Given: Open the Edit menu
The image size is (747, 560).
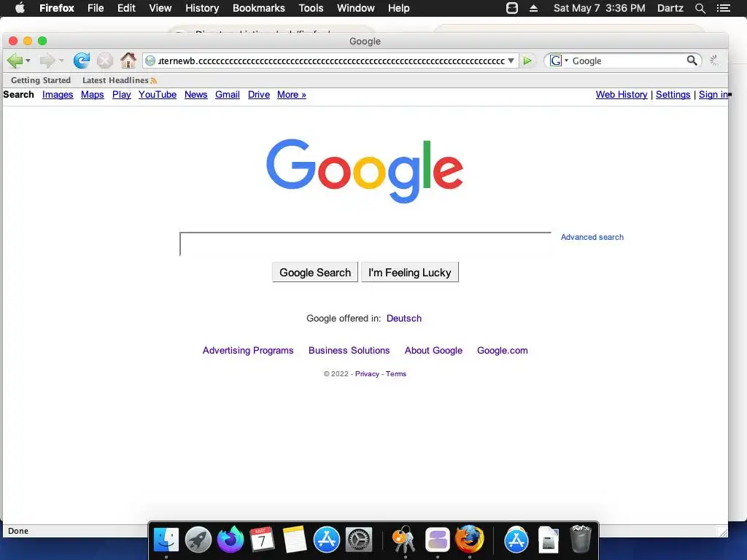Looking at the screenshot, I should 126,8.
